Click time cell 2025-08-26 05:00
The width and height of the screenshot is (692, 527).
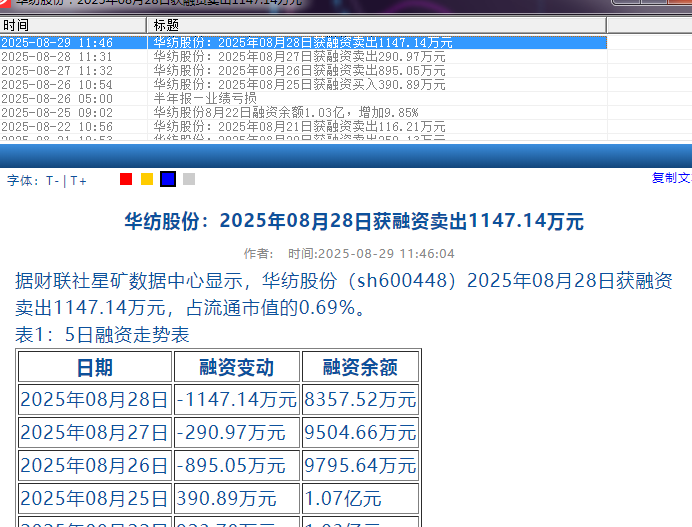[x=57, y=98]
